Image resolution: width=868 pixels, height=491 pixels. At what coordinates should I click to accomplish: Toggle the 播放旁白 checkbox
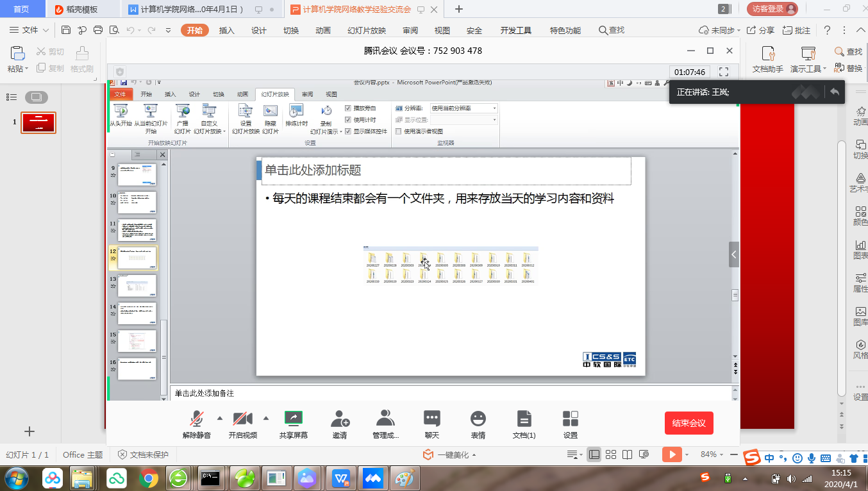[x=348, y=108]
